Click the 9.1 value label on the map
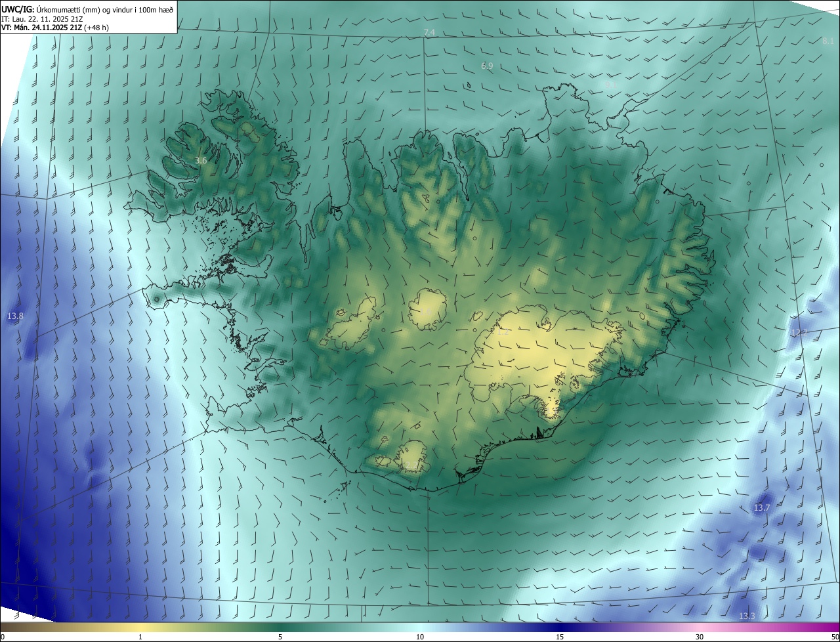Viewport: 840px width, 642px height. tap(610, 85)
